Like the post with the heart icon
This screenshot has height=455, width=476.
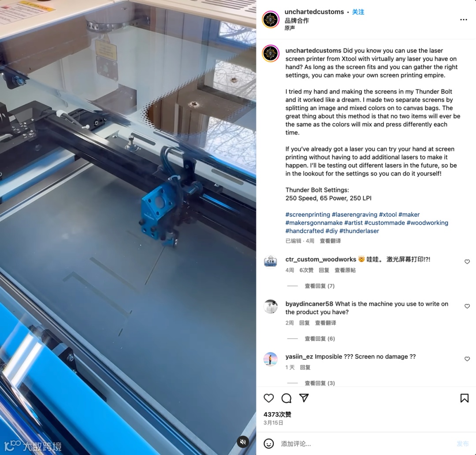click(x=269, y=398)
